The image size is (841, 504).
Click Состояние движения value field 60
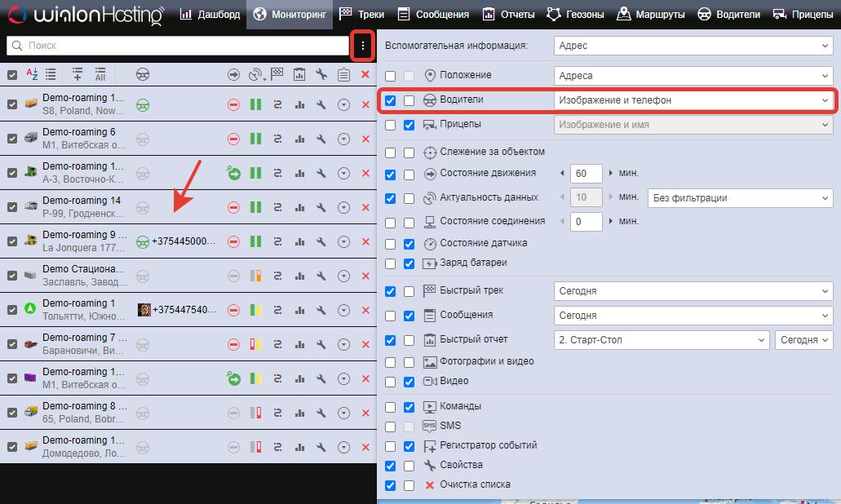click(586, 174)
